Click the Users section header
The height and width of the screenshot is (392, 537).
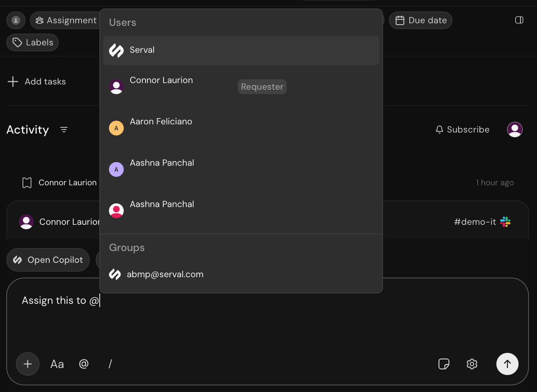click(x=123, y=23)
